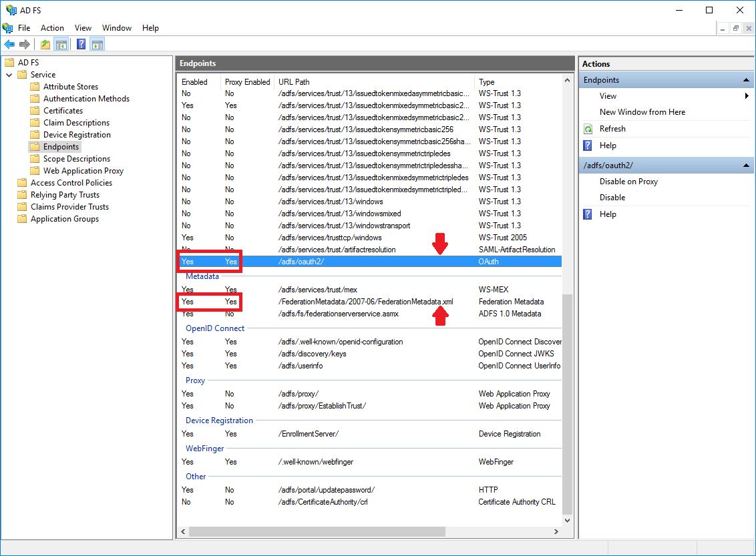Select the FederationMetadata.xml endpoint row
756x556 pixels.
[x=365, y=302]
